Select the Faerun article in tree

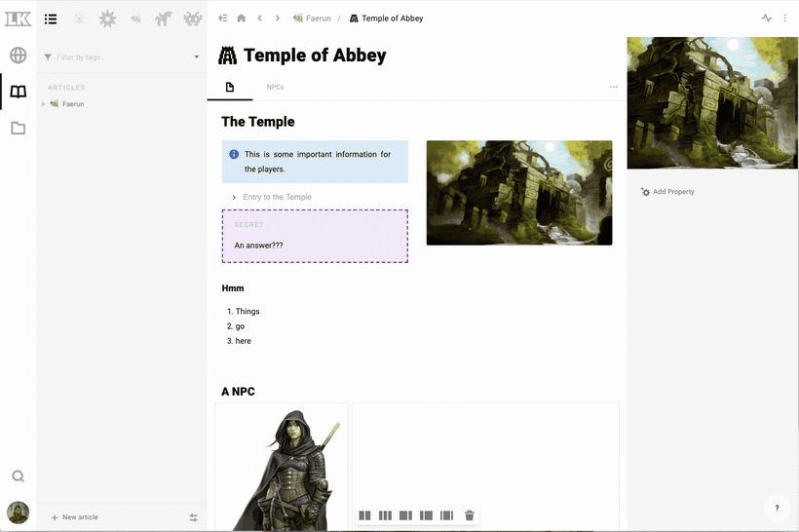(x=73, y=104)
